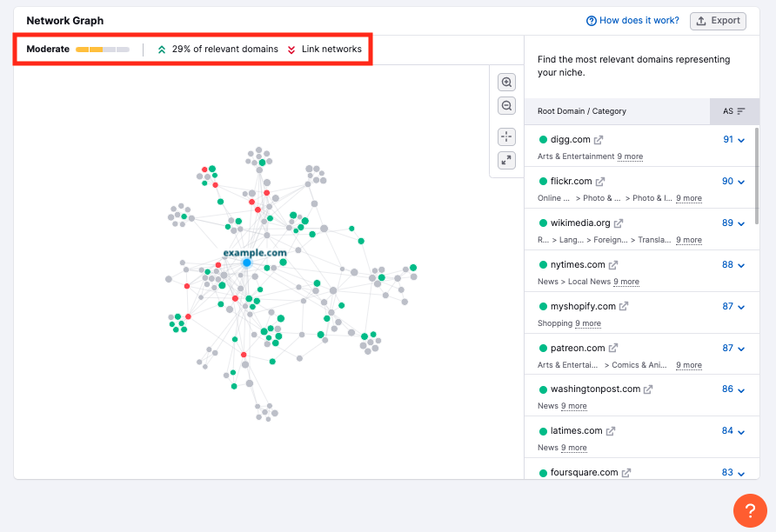Sort the list by AS column
776x532 pixels.
[733, 111]
